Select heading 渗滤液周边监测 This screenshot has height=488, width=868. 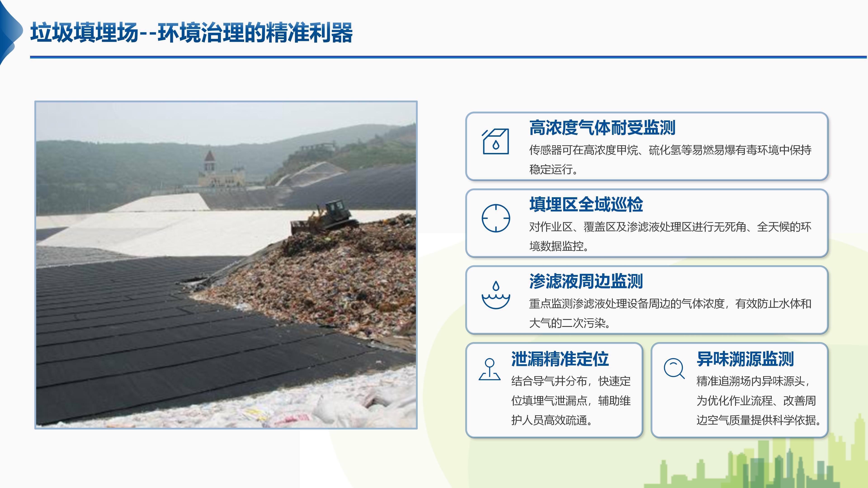[x=586, y=281]
